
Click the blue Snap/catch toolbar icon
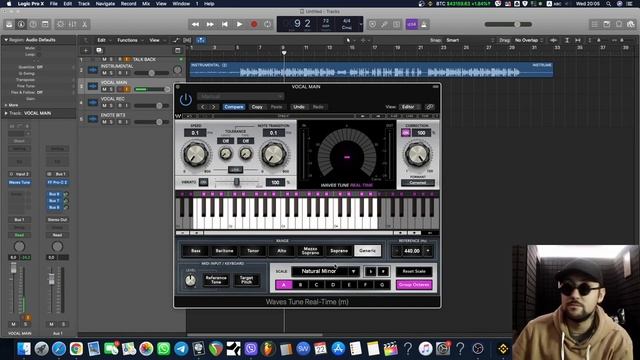point(201,40)
